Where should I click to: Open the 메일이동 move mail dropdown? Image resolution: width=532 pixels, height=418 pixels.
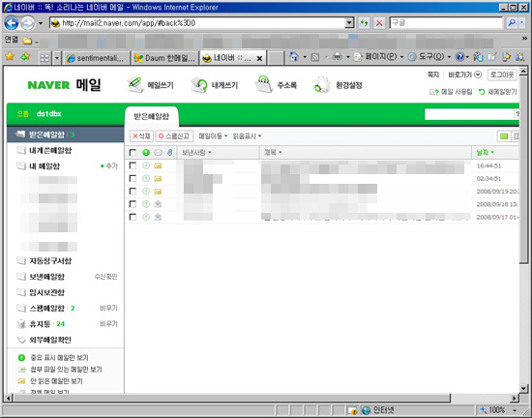213,136
